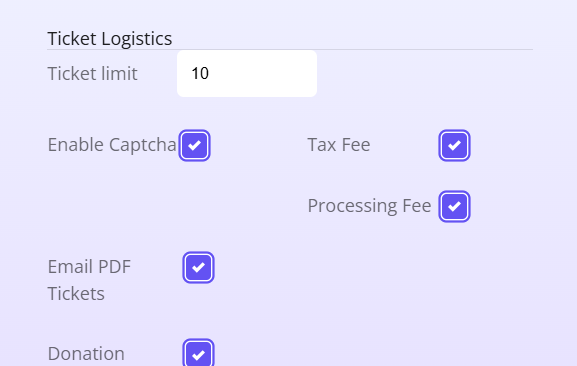Uncheck the Email PDF Tickets checkbox
This screenshot has height=366, width=577.
coord(198,267)
